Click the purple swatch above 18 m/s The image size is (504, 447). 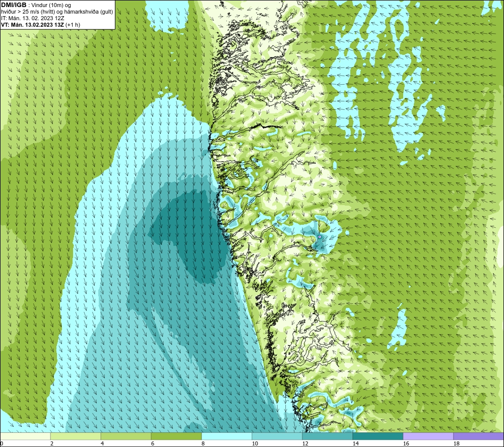pyautogui.click(x=479, y=436)
